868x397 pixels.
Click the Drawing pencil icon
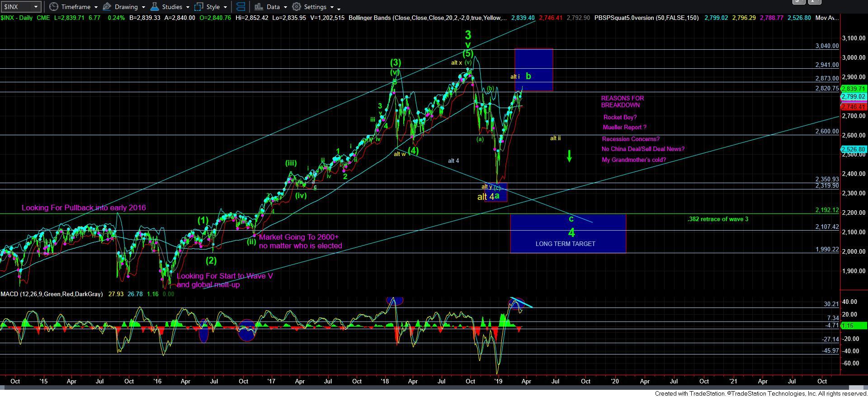tap(107, 7)
